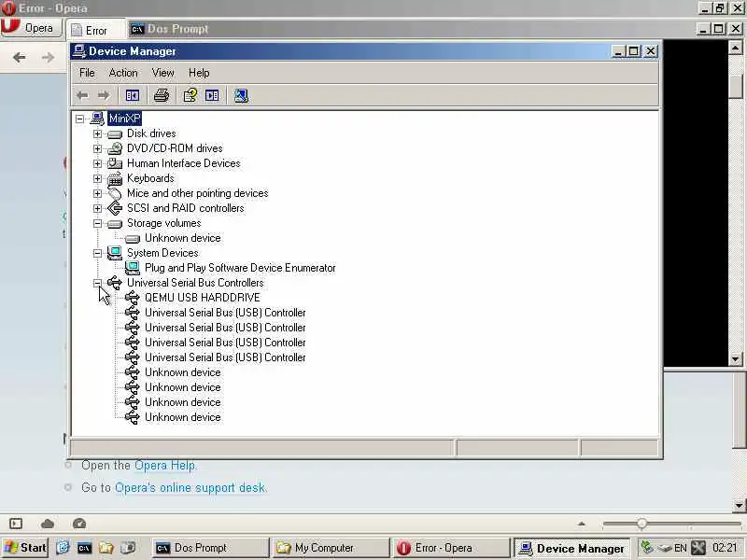Click the Back arrow in Device Manager toolbar

(82, 96)
